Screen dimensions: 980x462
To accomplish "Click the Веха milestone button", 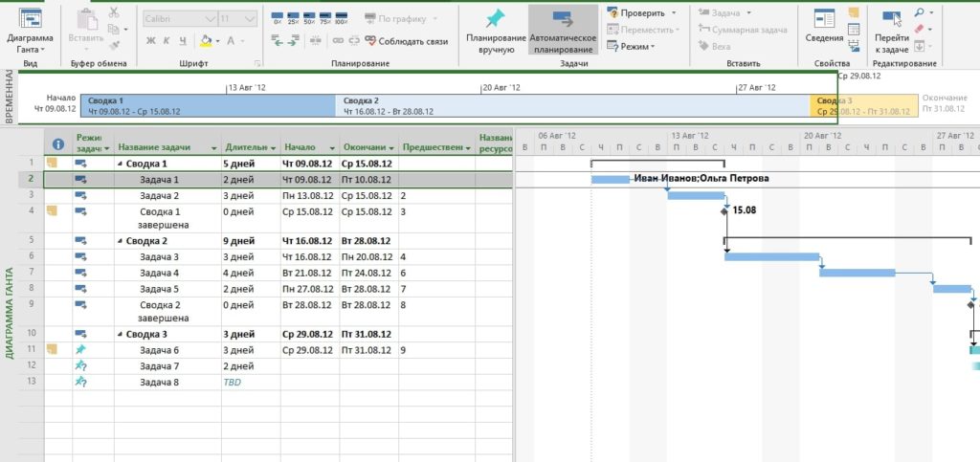I will 714,46.
